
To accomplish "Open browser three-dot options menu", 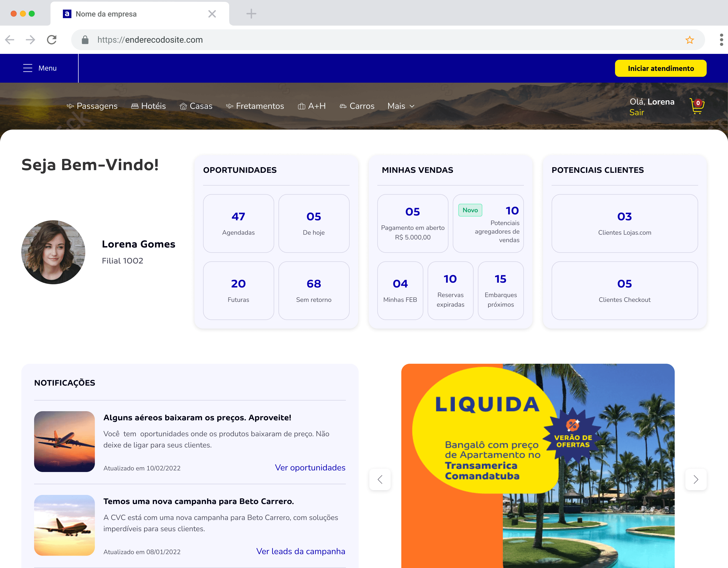I will [x=721, y=40].
